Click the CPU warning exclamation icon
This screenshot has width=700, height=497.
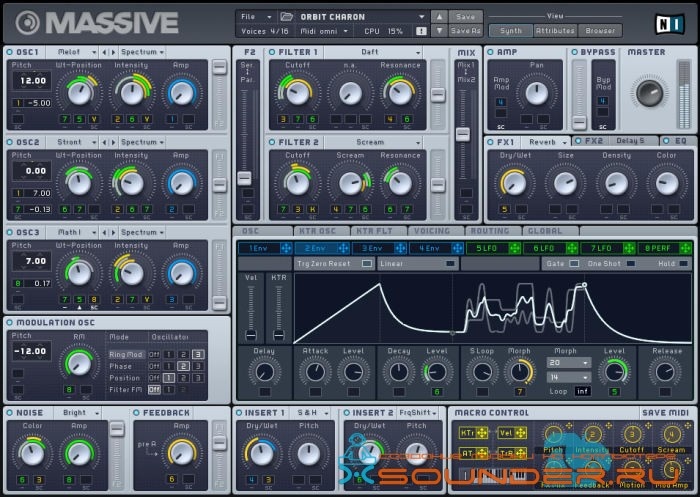pos(421,31)
